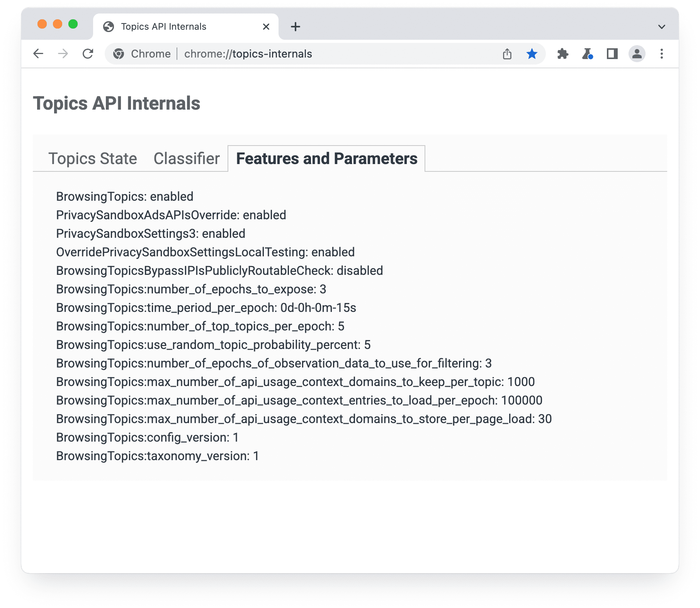700x608 pixels.
Task: Click the browser back arrow
Action: pos(38,54)
